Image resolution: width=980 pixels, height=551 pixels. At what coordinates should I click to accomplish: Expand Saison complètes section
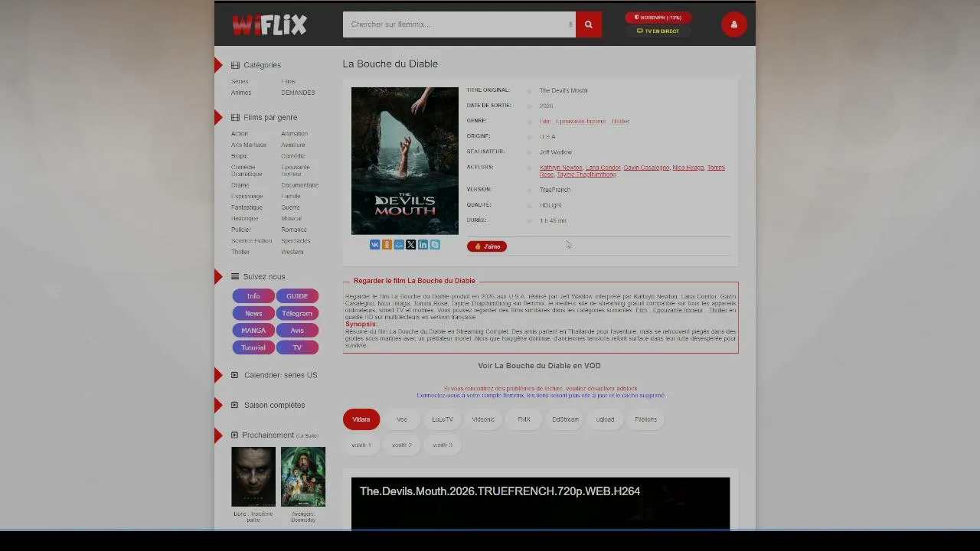point(274,405)
